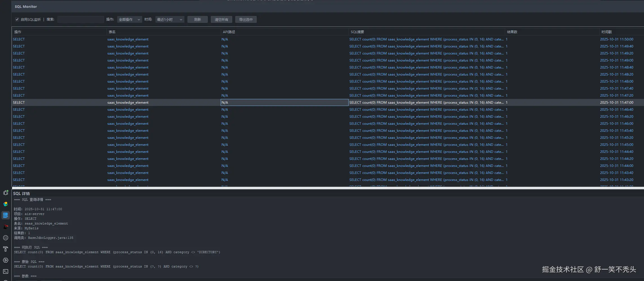This screenshot has height=281, width=644.
Task: Sort by the API路径 column header
Action: pos(284,32)
